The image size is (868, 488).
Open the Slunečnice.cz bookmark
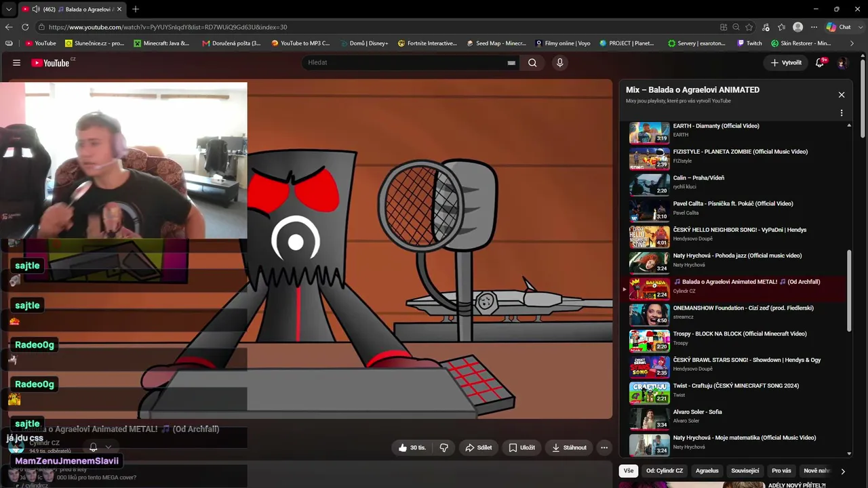tap(95, 43)
